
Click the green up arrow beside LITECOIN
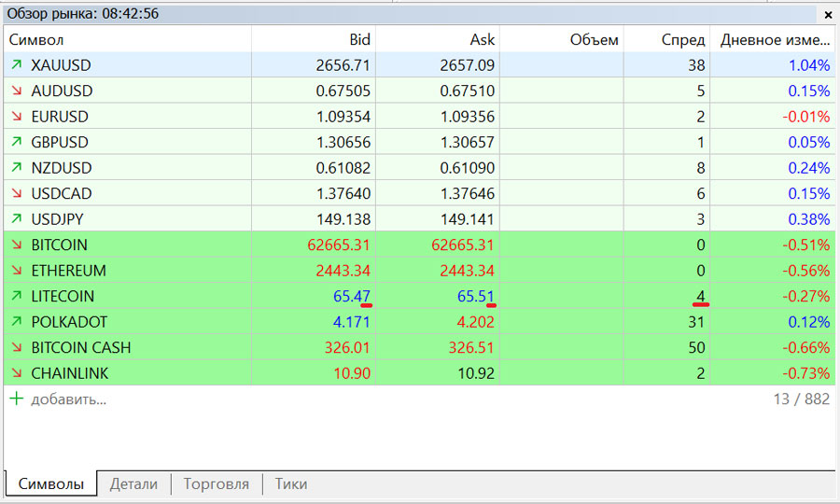point(16,297)
